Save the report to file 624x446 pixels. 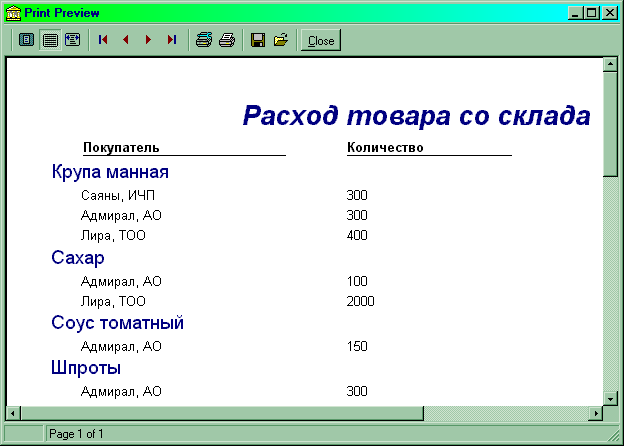click(x=257, y=40)
